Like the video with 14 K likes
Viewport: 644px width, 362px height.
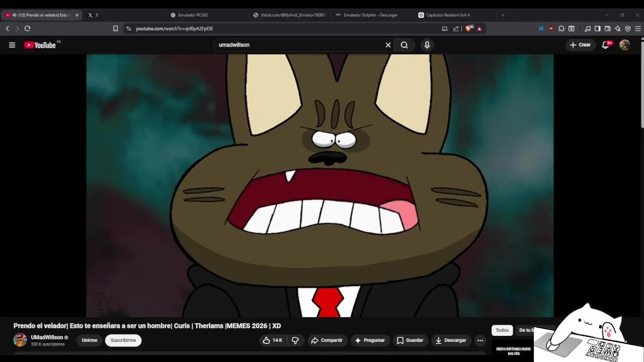(x=272, y=340)
